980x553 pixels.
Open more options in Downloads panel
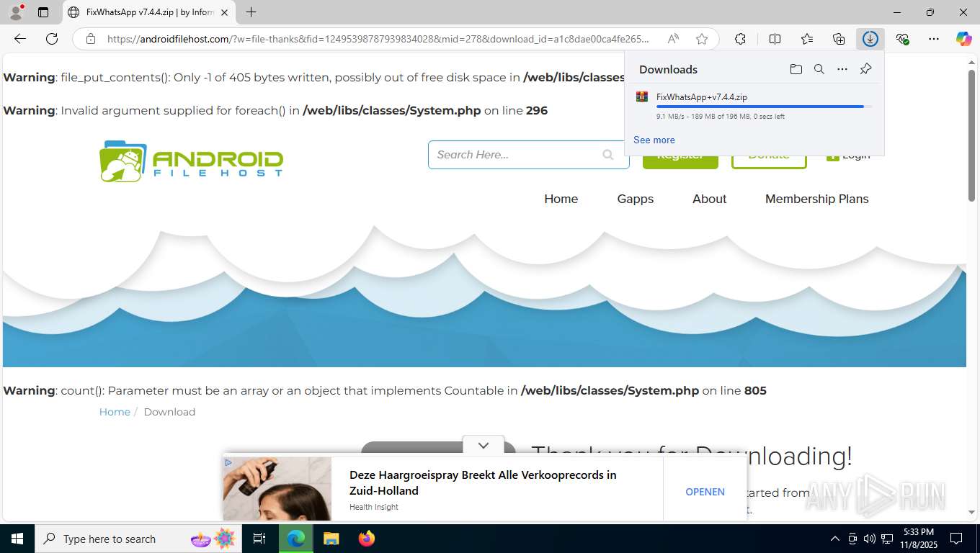[x=842, y=69]
